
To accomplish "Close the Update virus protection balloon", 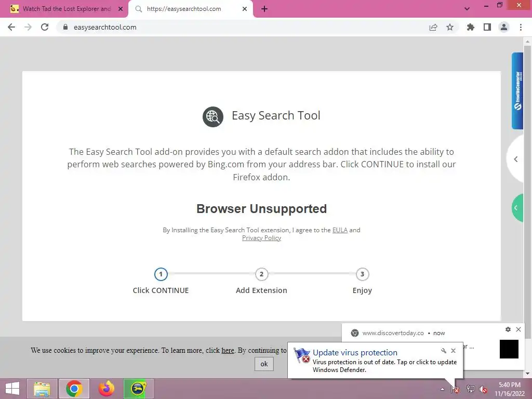I will click(453, 351).
